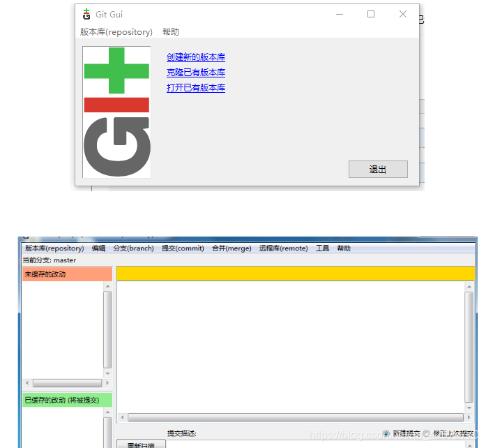Click 打开已有版本库 link
The width and height of the screenshot is (486, 448).
point(196,88)
